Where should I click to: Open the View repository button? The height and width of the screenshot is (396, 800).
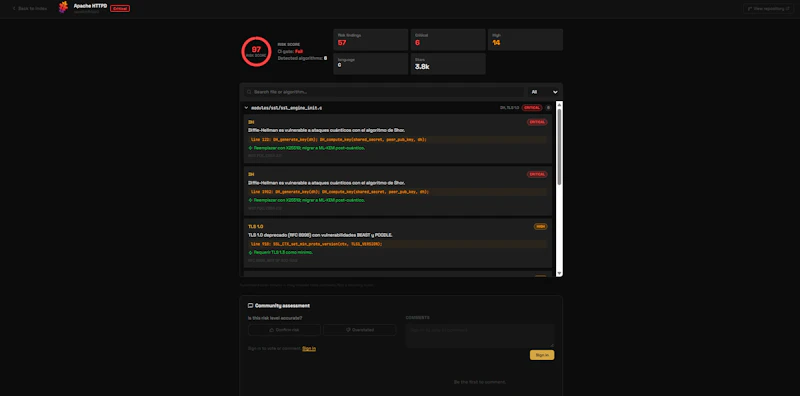tap(768, 8)
